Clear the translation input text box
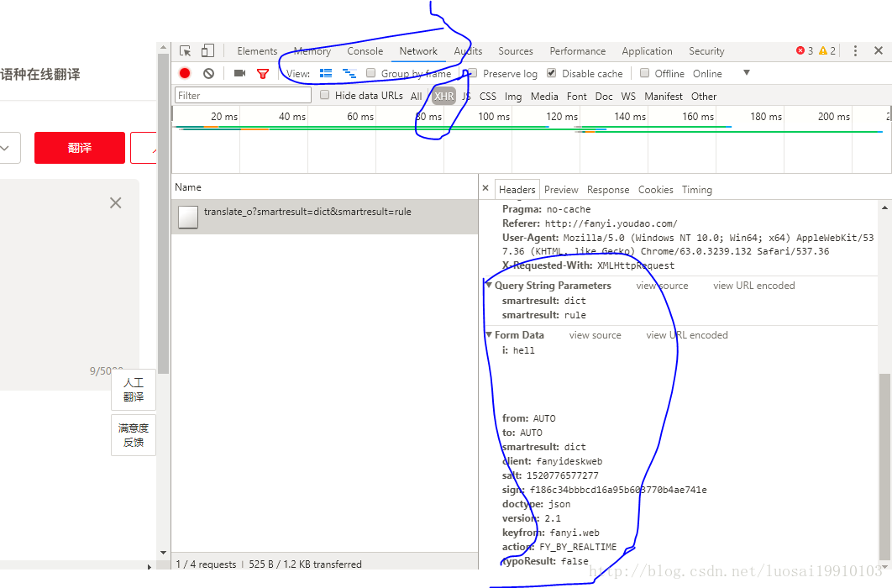Viewport: 892px width, 588px height. point(115,203)
